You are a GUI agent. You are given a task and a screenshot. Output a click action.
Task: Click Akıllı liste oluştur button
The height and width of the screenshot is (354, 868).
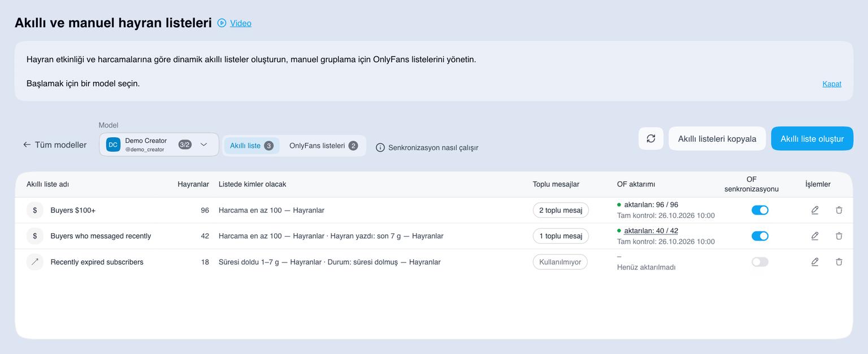[x=812, y=138]
